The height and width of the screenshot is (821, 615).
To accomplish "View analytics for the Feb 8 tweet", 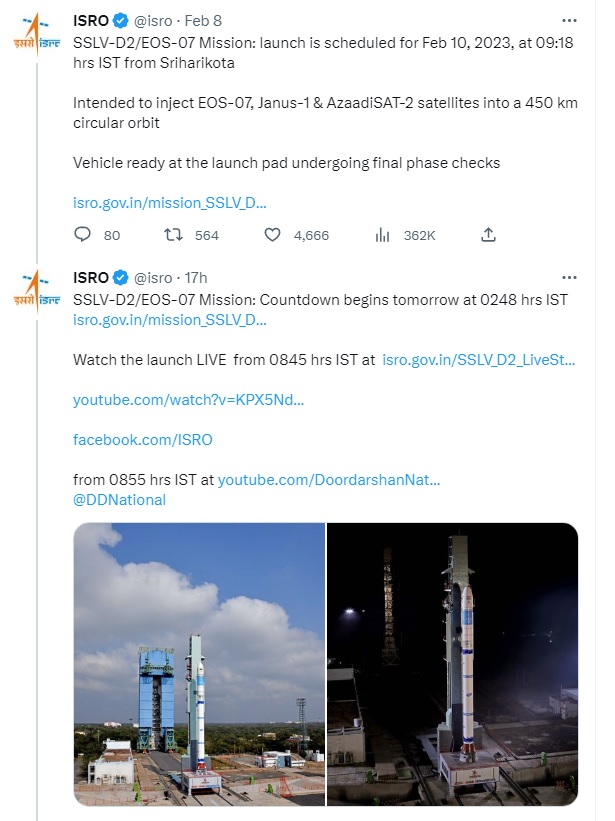I will 381,235.
